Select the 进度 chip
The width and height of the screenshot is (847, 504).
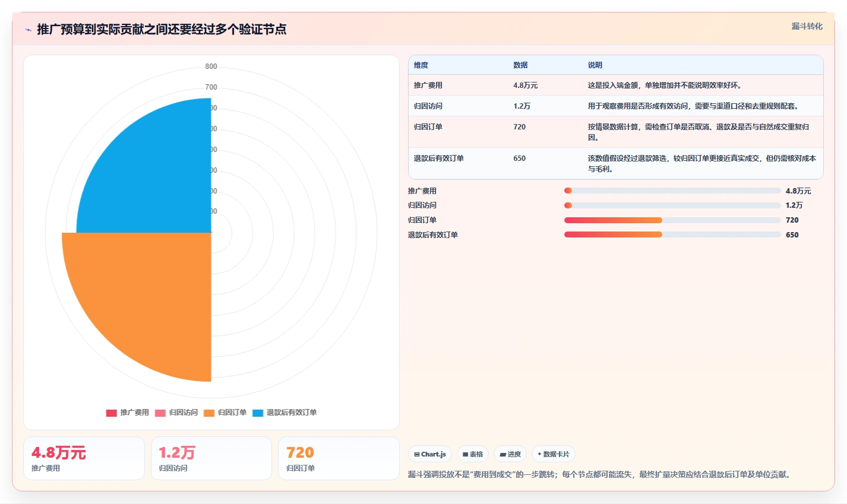click(x=510, y=454)
